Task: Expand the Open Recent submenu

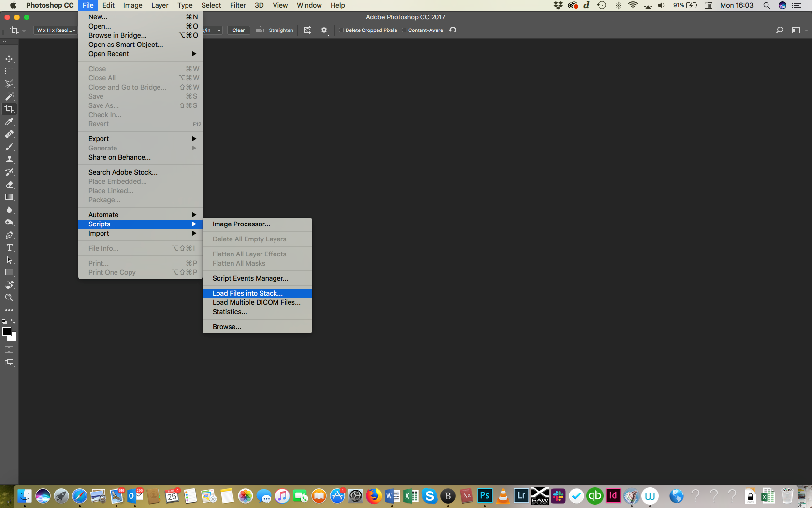Action: pos(140,54)
